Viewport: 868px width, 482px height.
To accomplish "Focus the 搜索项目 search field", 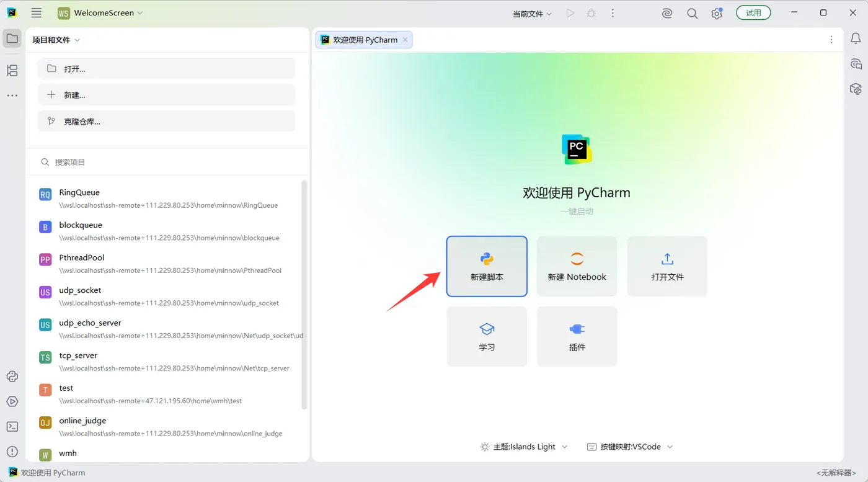I will [x=167, y=162].
